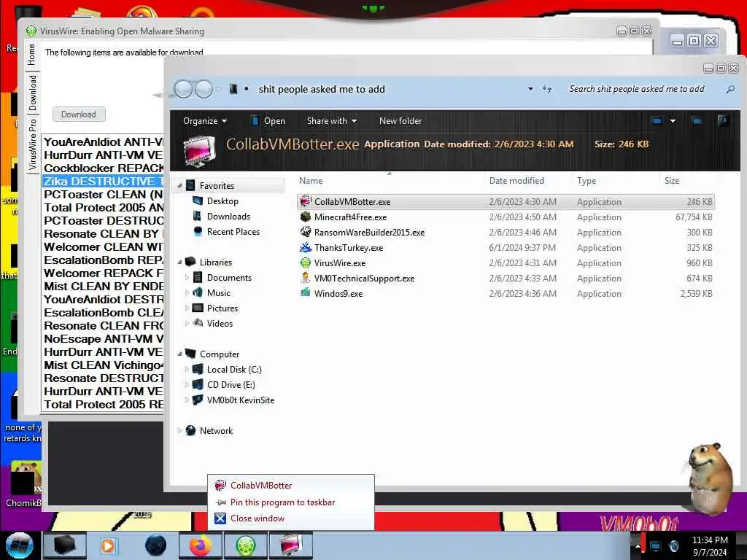This screenshot has width=747, height=560.
Task: Select the ThanksTurkey.exe file icon
Action: (x=306, y=247)
